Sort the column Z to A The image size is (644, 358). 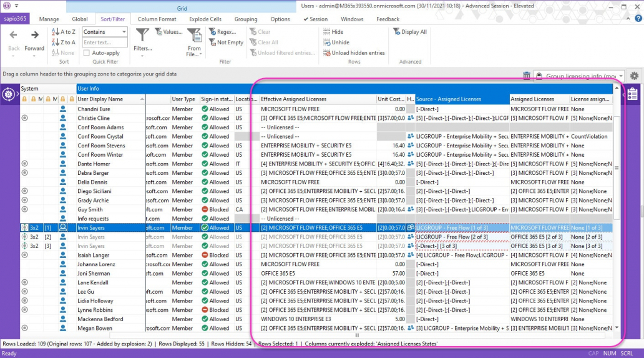(x=64, y=42)
